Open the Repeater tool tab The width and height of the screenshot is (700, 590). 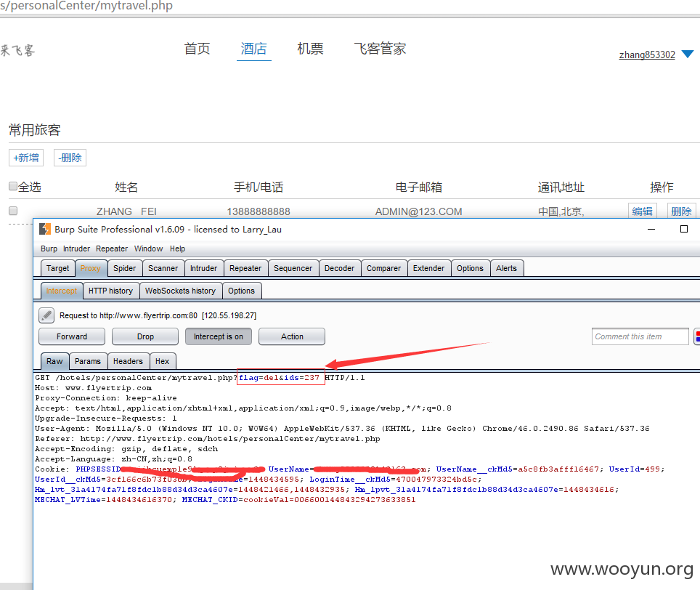click(x=245, y=268)
